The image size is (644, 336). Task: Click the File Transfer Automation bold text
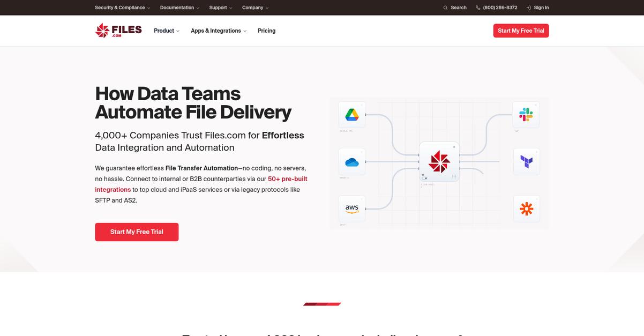click(x=201, y=168)
